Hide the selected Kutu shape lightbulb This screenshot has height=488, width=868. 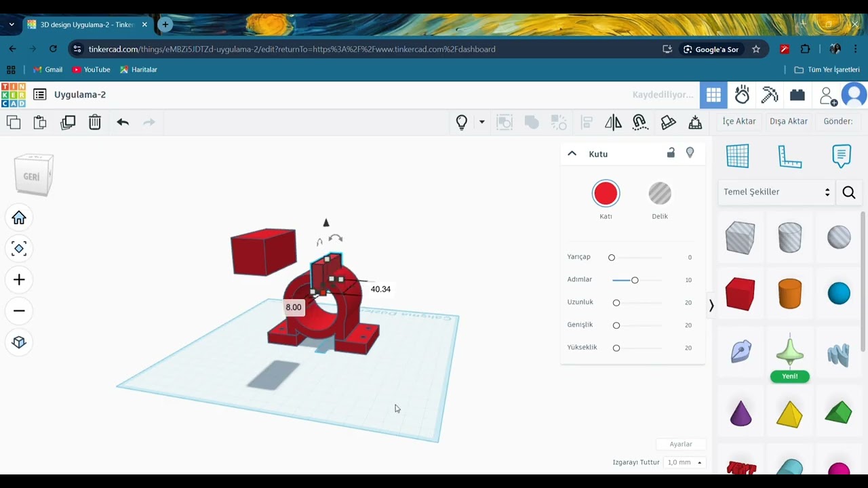tap(690, 153)
